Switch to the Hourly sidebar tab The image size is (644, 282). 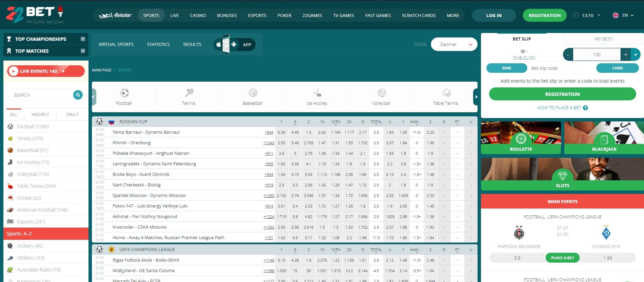(x=40, y=114)
